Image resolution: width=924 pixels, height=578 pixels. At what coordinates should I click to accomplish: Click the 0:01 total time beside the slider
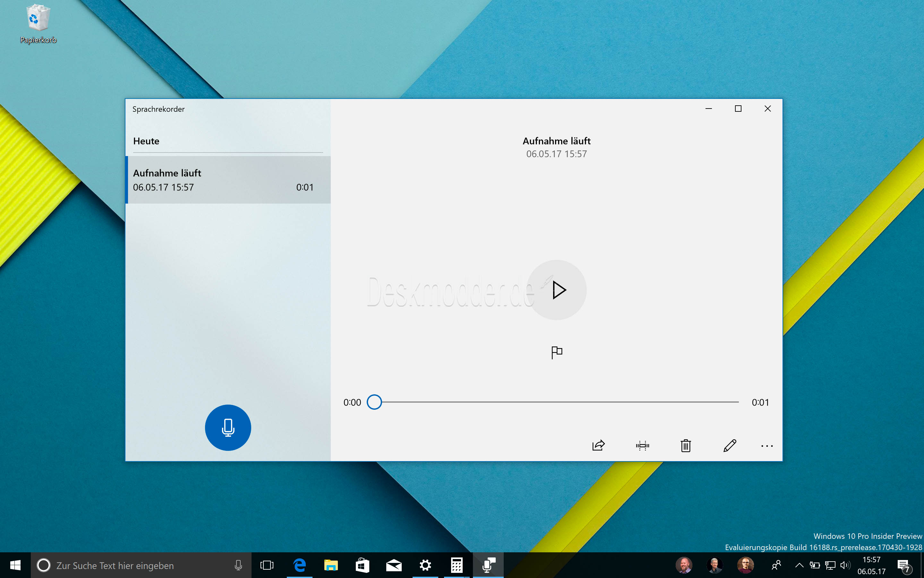(x=760, y=402)
